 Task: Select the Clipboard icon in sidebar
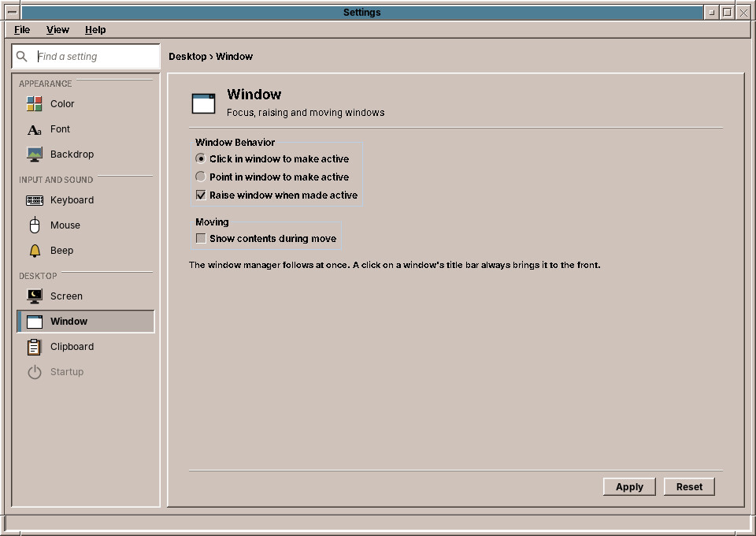pyautogui.click(x=34, y=346)
